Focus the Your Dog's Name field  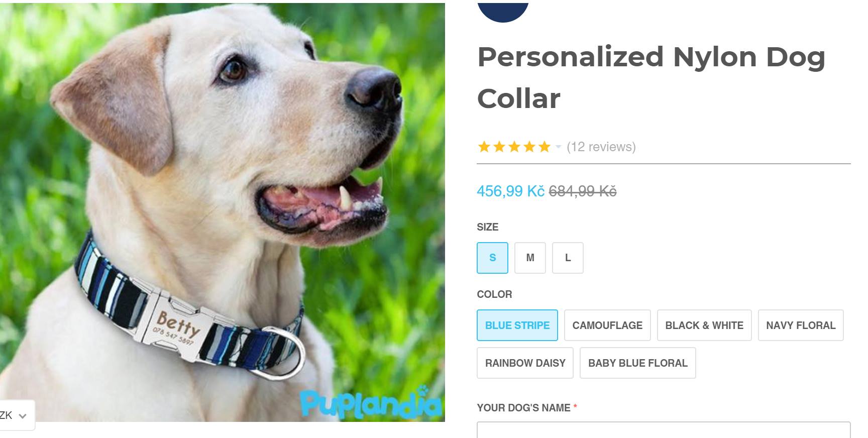click(664, 430)
